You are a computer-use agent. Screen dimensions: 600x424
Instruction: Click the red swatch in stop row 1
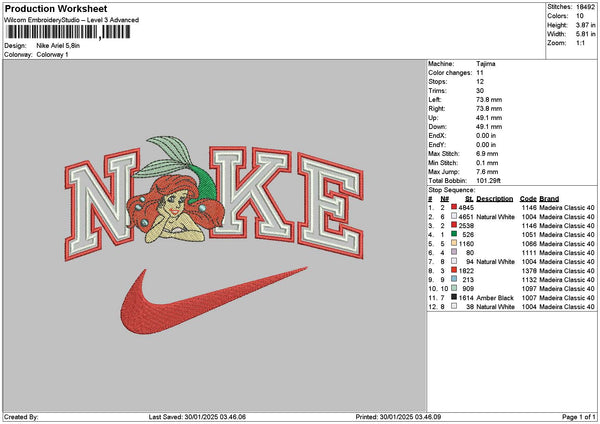pyautogui.click(x=454, y=207)
